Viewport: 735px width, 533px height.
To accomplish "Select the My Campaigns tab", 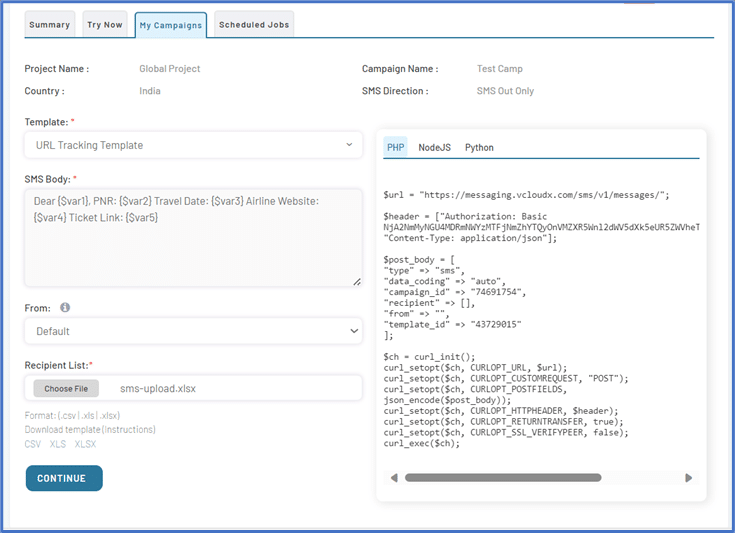I will click(171, 25).
